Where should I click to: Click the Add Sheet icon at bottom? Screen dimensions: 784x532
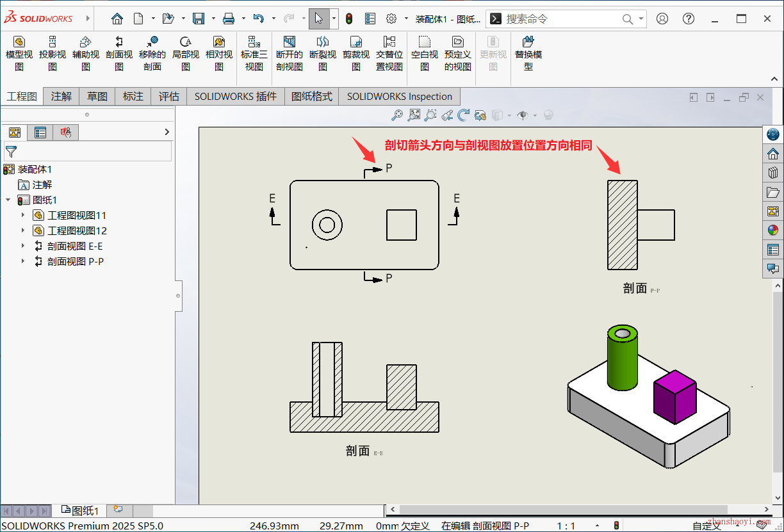click(117, 510)
